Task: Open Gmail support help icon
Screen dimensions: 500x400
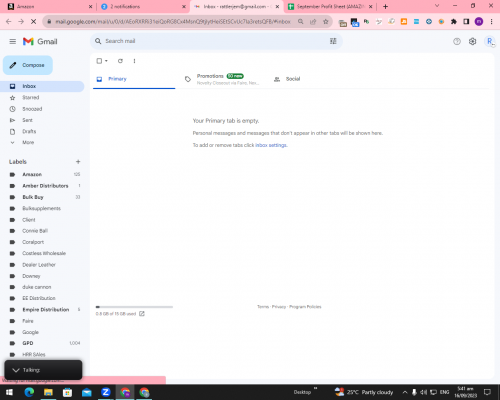Action: (x=457, y=41)
